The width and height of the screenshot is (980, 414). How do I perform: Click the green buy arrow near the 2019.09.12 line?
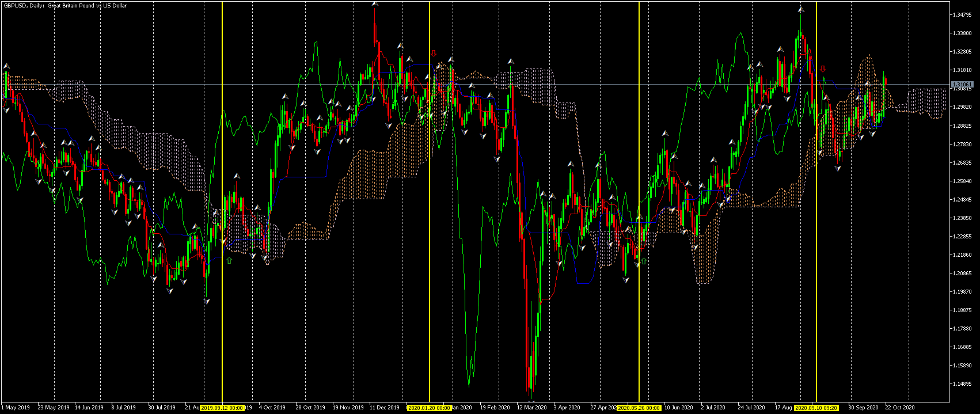tap(229, 261)
